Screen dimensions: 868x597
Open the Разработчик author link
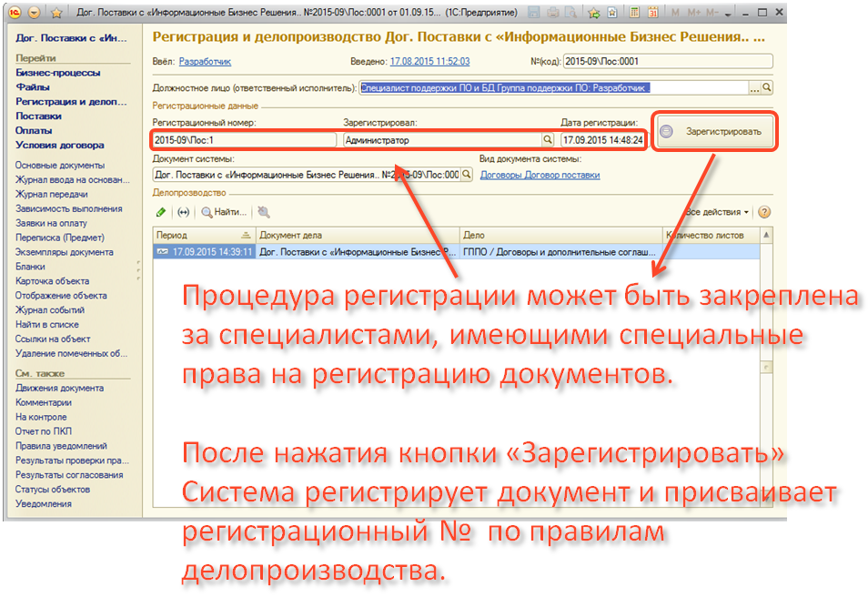[205, 62]
